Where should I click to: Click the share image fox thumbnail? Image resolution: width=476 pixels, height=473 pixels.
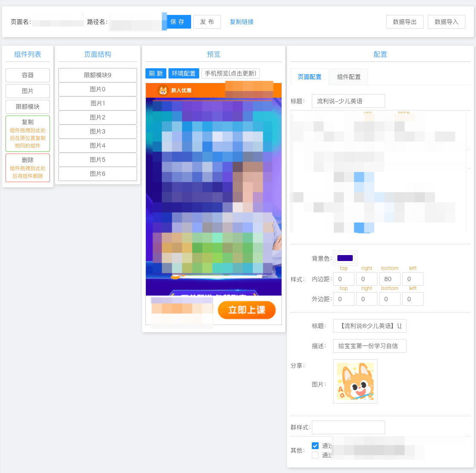[x=355, y=381]
